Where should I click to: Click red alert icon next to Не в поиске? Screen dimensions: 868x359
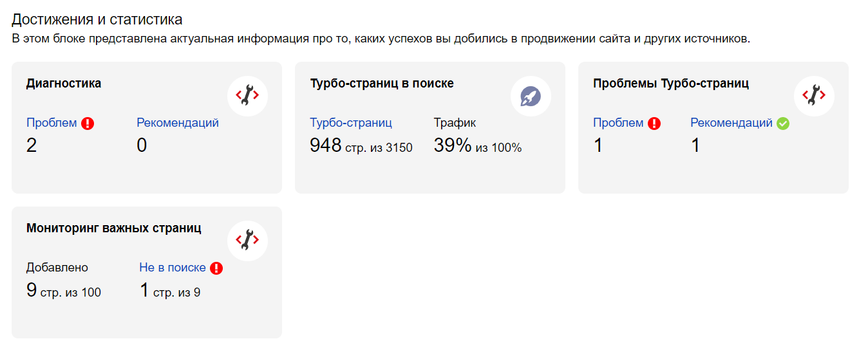pyautogui.click(x=216, y=268)
